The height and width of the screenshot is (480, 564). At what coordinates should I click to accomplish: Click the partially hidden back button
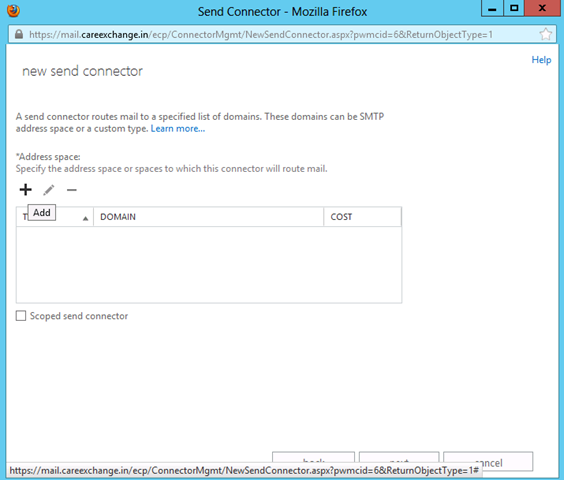click(x=313, y=457)
